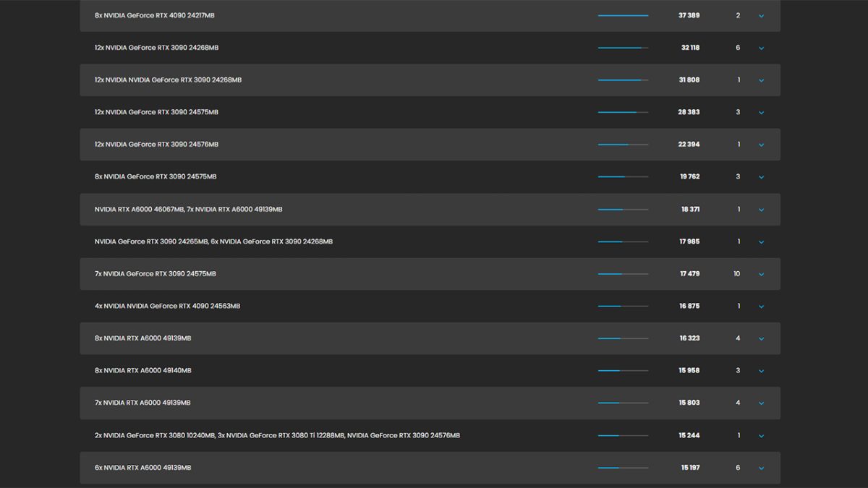Expand the 7x RTX 3090 24575MB row

(x=761, y=274)
